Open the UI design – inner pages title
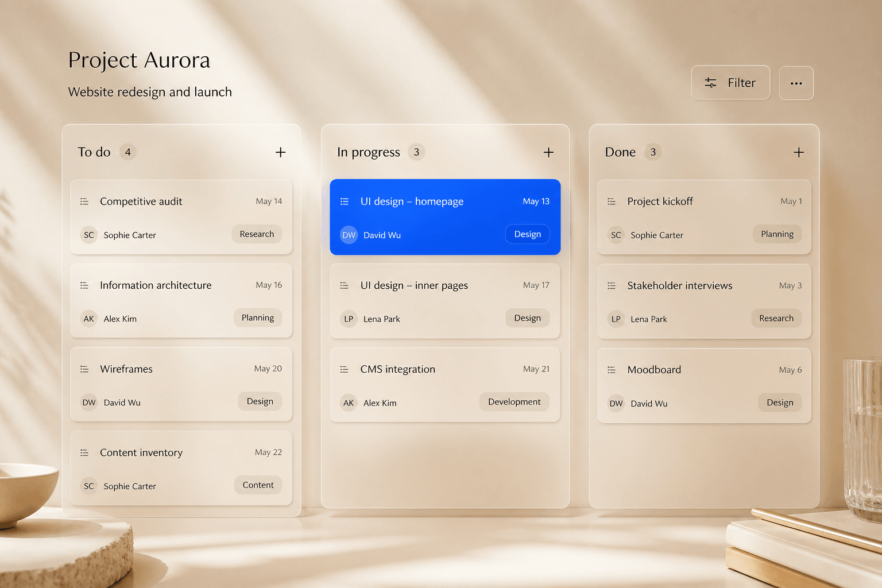The height and width of the screenshot is (588, 882). [x=414, y=285]
